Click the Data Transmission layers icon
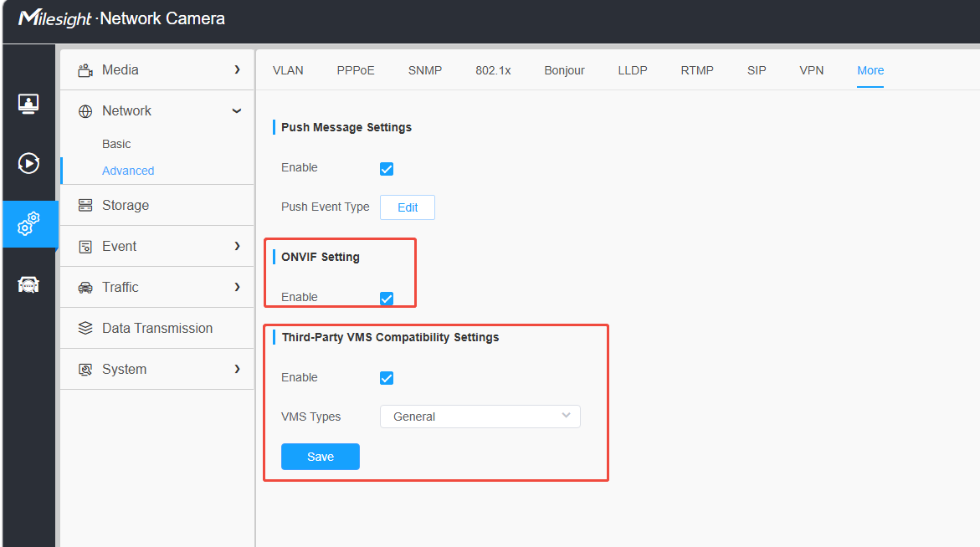The width and height of the screenshot is (980, 547). pos(85,329)
